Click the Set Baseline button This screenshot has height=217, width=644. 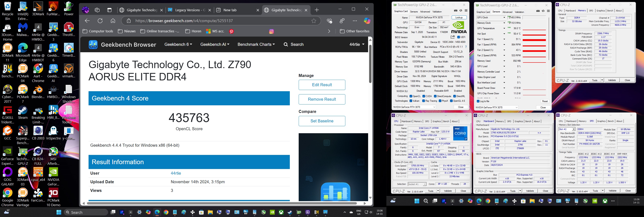click(x=322, y=121)
